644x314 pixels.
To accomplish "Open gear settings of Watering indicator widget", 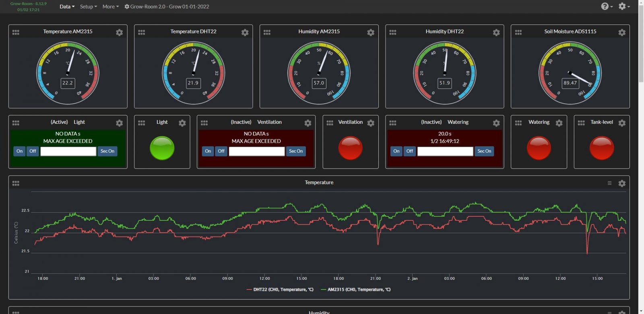I will (x=559, y=123).
